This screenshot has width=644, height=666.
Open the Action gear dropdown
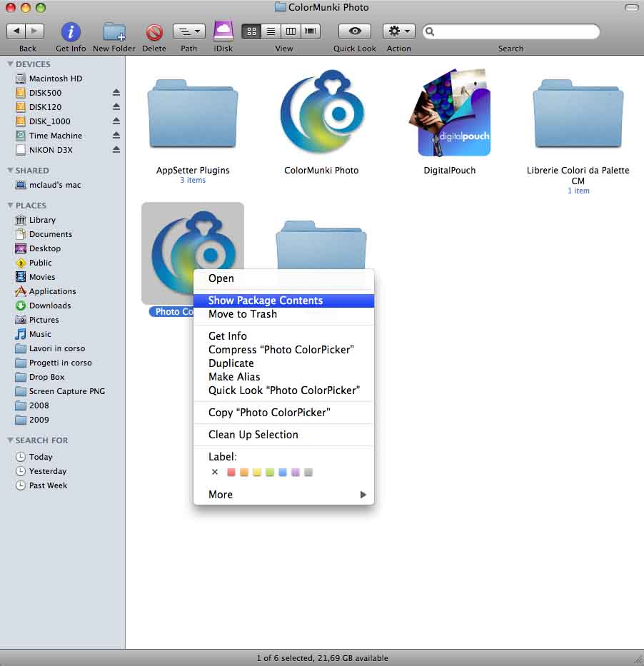pos(399,31)
